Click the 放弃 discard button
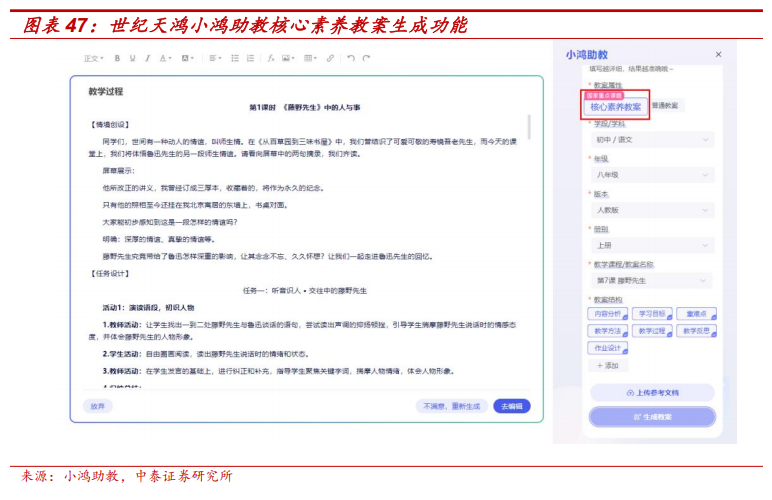Viewport: 772px width, 500px height. (97, 406)
